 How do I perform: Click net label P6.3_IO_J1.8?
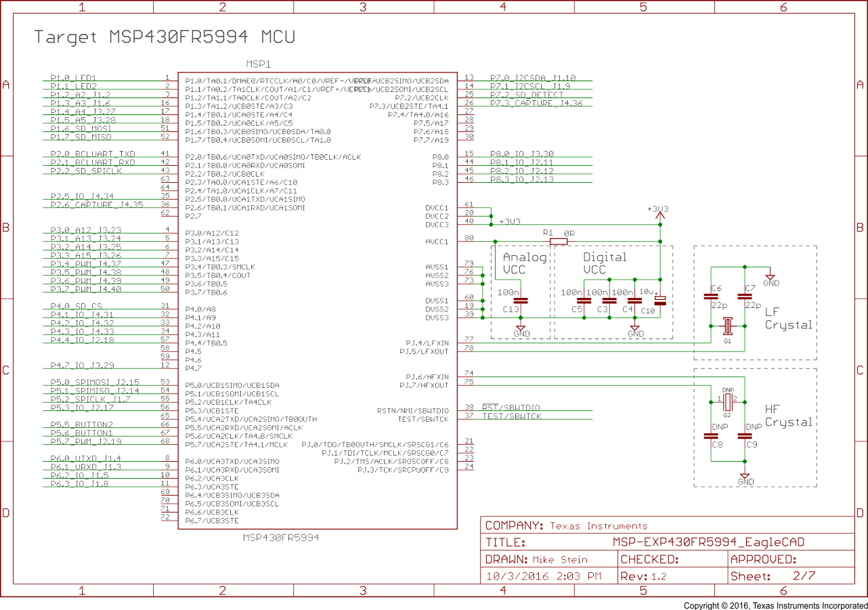click(x=80, y=484)
